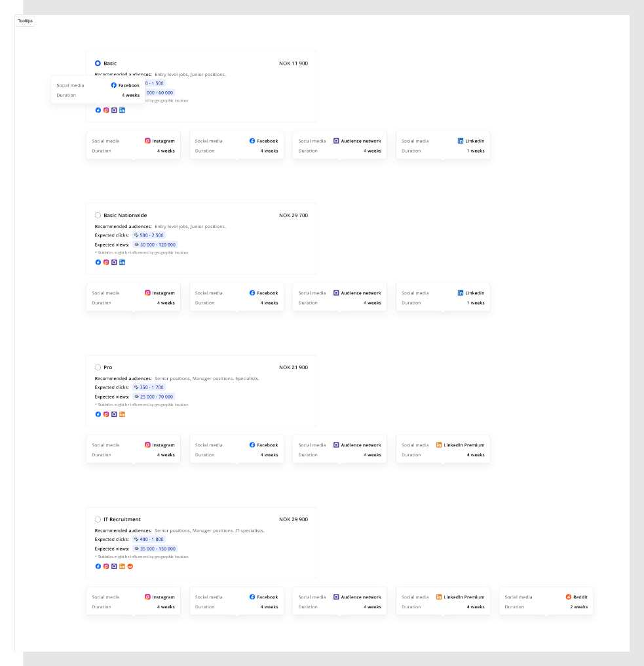Select the Basic plan radio button
The width and height of the screenshot is (644, 666).
coord(98,64)
